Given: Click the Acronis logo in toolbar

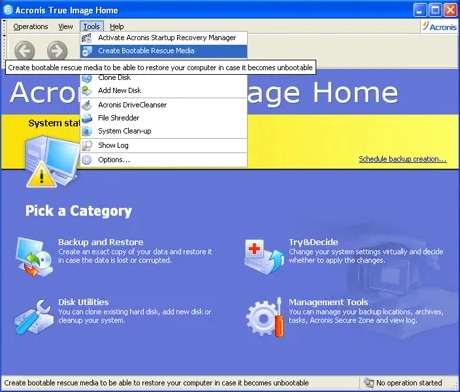Looking at the screenshot, I should (439, 27).
